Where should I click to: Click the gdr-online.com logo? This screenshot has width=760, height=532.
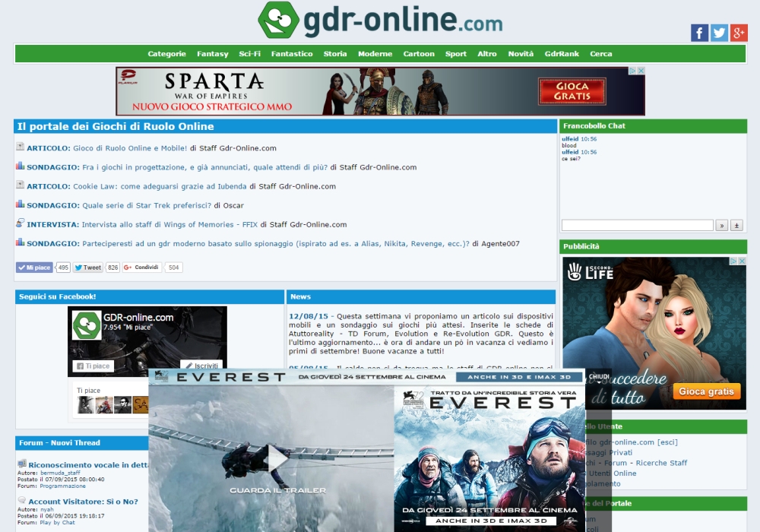click(x=381, y=20)
